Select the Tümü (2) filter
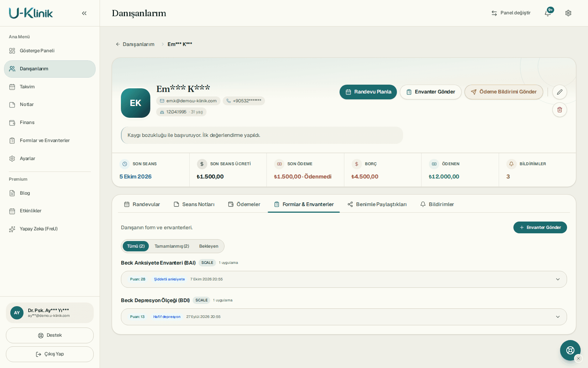 [136, 246]
